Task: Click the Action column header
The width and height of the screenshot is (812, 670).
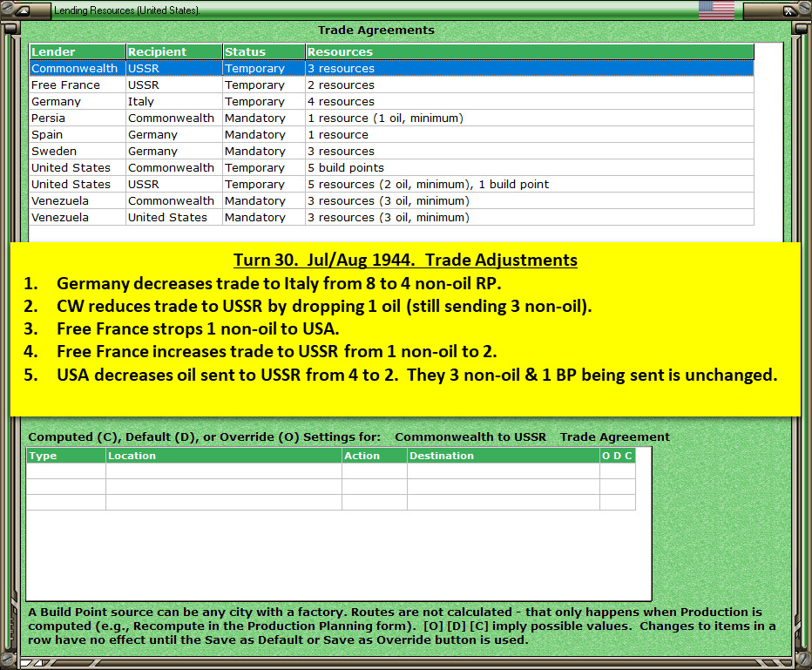Action: tap(375, 456)
